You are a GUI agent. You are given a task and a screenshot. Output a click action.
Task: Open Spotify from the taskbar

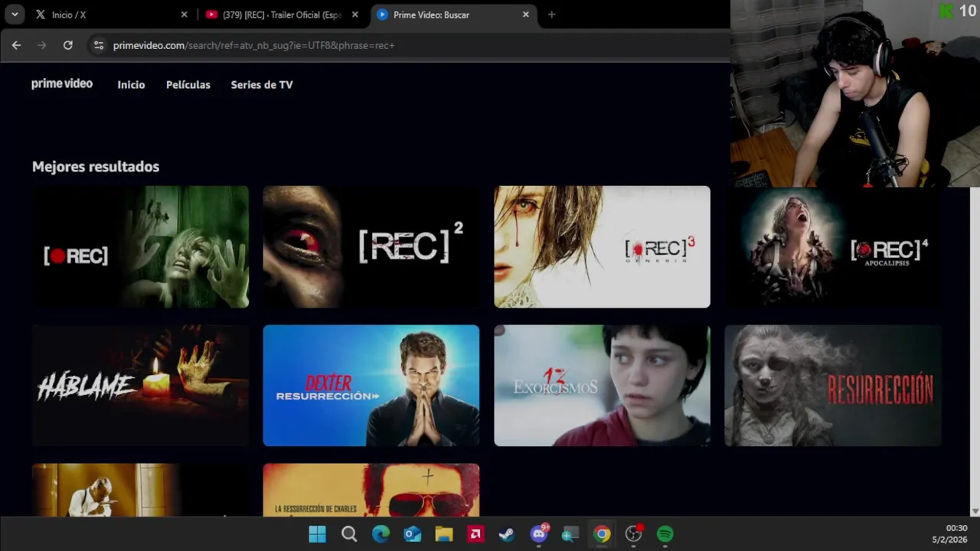pyautogui.click(x=665, y=534)
